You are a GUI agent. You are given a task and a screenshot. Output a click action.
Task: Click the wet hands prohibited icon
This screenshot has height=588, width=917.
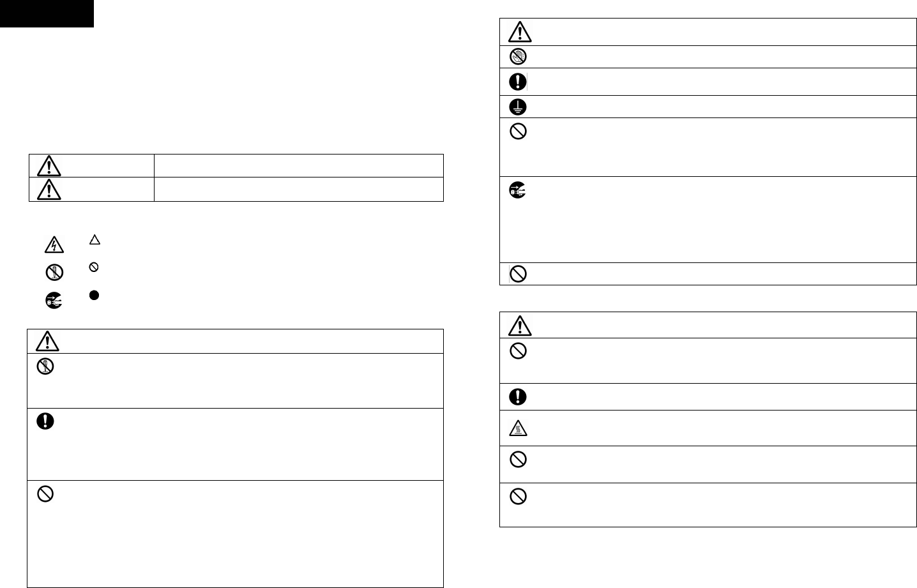point(519,57)
